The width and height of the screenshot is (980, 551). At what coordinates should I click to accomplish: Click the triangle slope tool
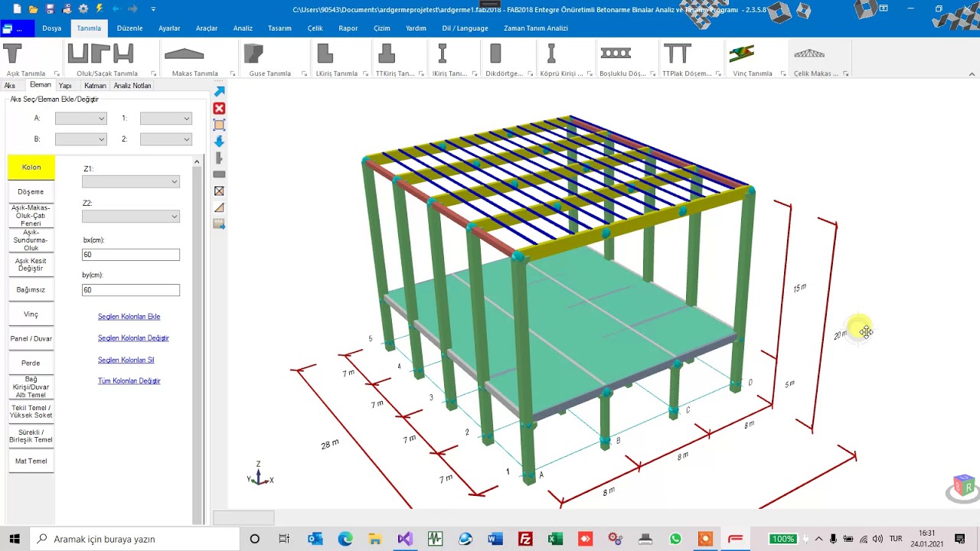coord(219,207)
